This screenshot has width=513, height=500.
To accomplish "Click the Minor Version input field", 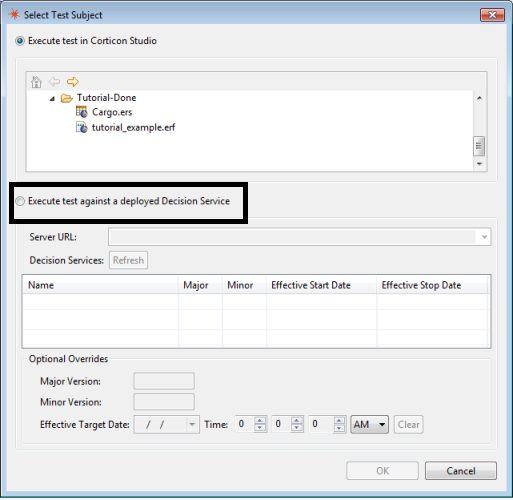I will [x=164, y=402].
